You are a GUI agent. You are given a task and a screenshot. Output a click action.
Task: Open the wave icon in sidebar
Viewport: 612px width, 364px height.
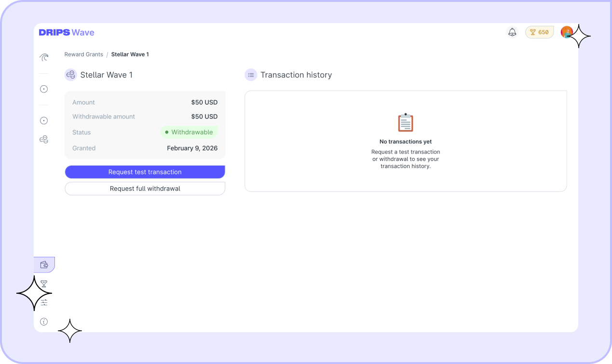tap(44, 58)
